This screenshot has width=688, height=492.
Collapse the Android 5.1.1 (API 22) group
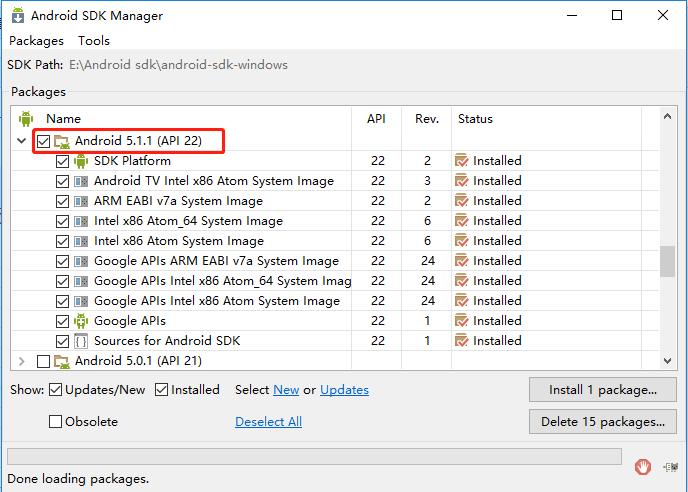(22, 141)
